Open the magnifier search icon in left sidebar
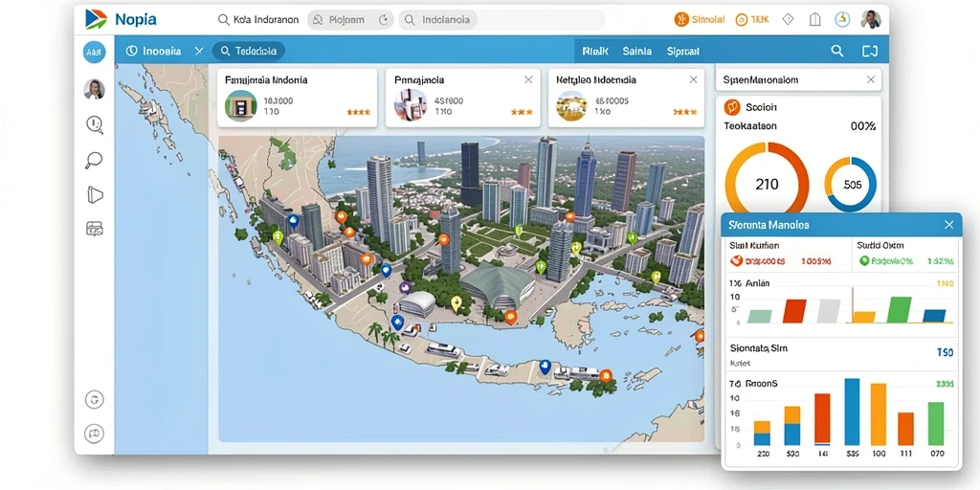 point(94,124)
